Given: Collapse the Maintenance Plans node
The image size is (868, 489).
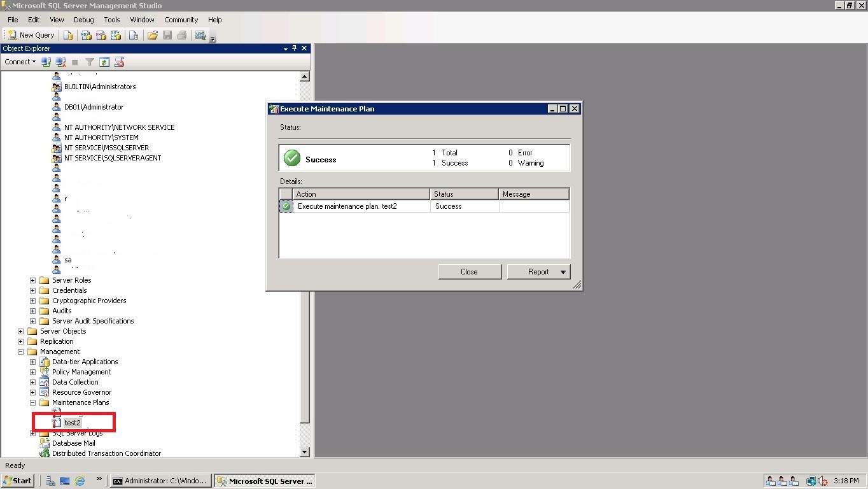Looking at the screenshot, I should point(32,402).
